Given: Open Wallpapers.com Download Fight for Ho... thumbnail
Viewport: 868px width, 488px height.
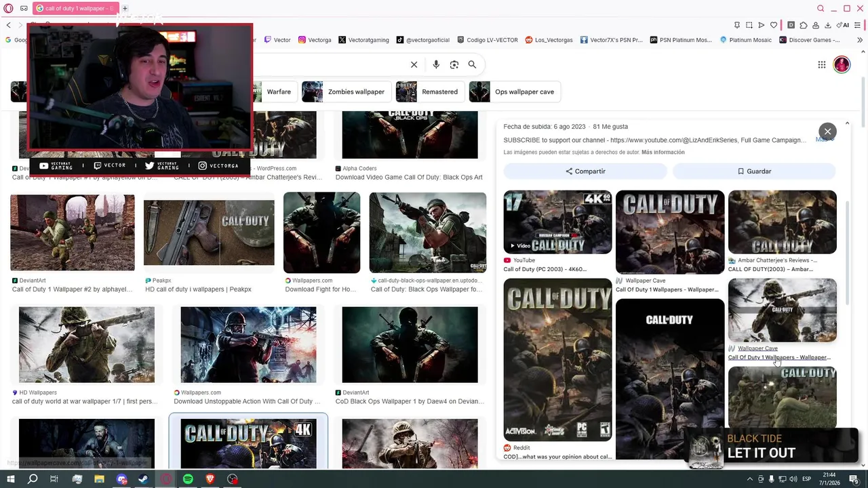Looking at the screenshot, I should 321,232.
